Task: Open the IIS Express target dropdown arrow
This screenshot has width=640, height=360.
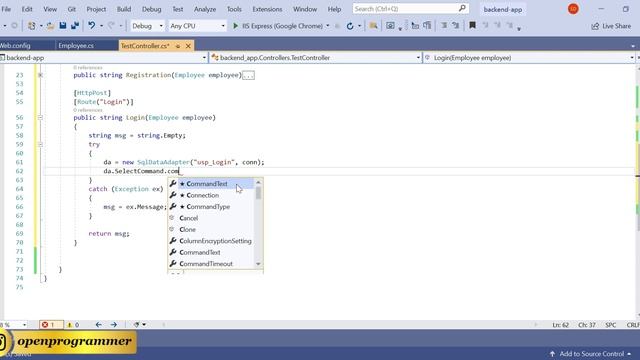Action: coord(327,26)
